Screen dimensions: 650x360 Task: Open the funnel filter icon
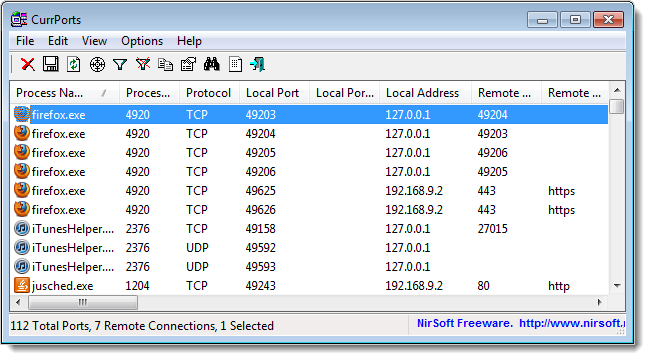tap(120, 64)
